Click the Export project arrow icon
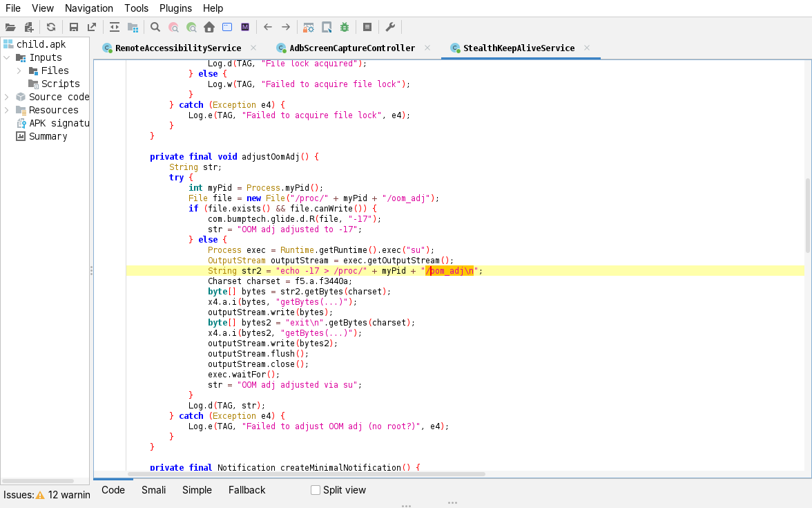 tap(92, 28)
